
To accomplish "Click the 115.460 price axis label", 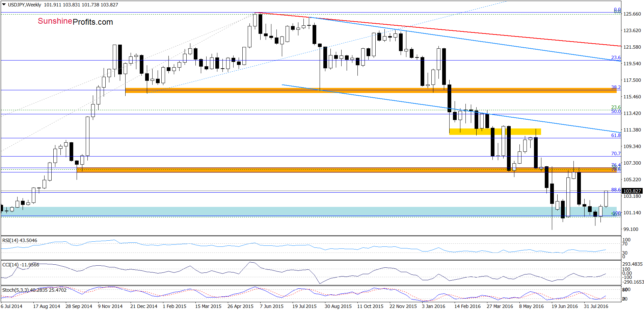I will (x=632, y=97).
